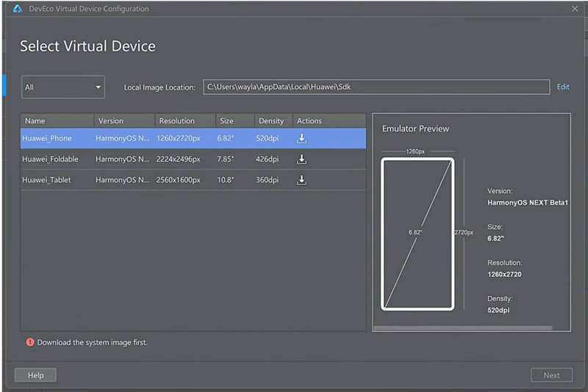Sort devices by the Name column header
The image size is (588, 392).
57,120
